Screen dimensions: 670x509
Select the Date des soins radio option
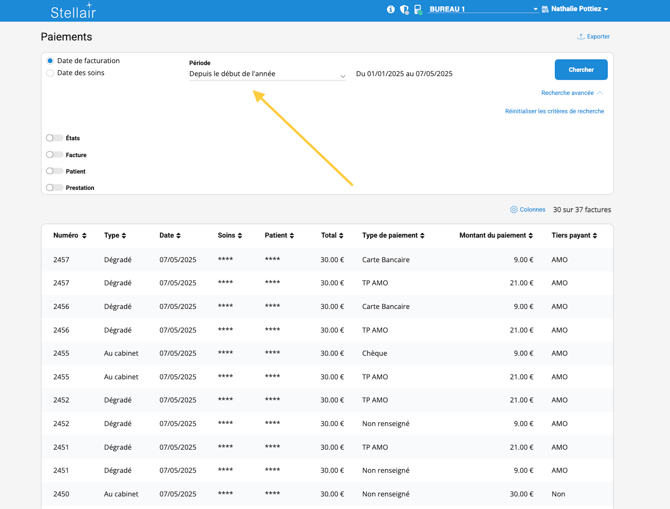pos(50,73)
